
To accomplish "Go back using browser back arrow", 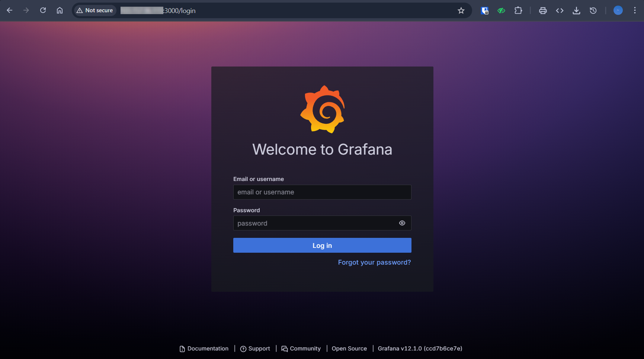I will (x=10, y=10).
